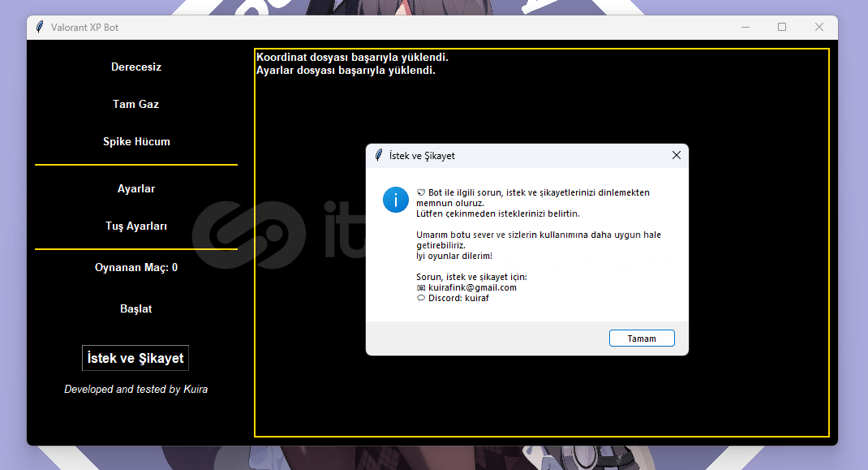This screenshot has height=470, width=868.
Task: Close the İstek ve Şikayet dialog
Action: [676, 155]
